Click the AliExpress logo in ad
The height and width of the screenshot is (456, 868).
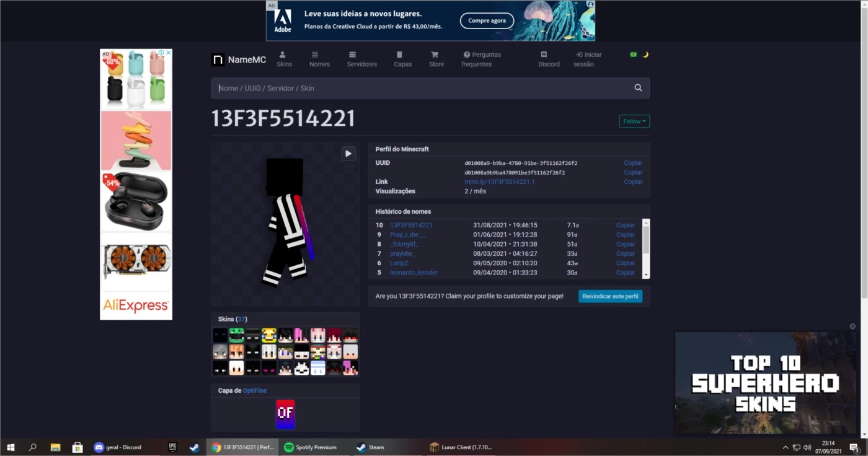click(x=136, y=305)
